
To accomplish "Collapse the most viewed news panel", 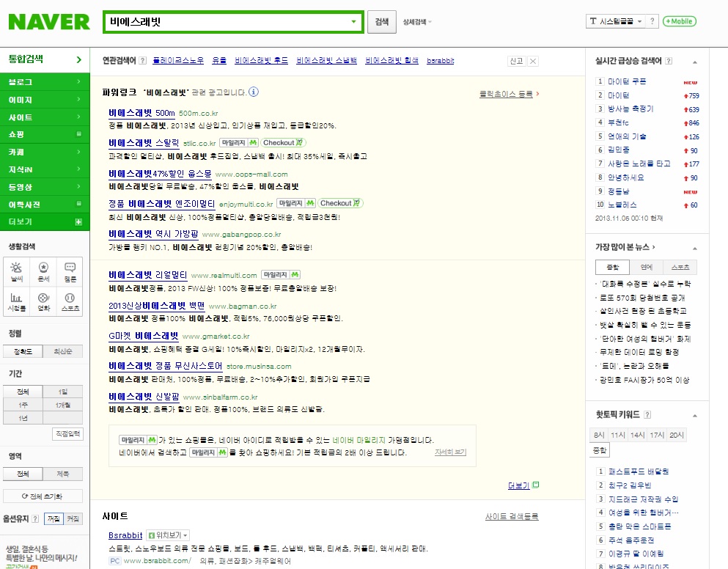I will pos(695,248).
